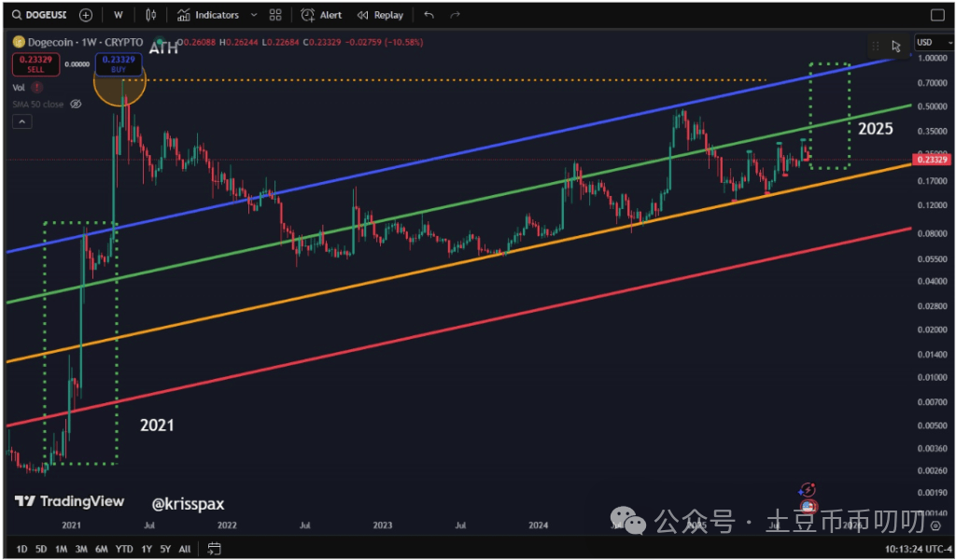Click the 0.23329 SELL button
The image size is (956, 560).
click(x=36, y=64)
